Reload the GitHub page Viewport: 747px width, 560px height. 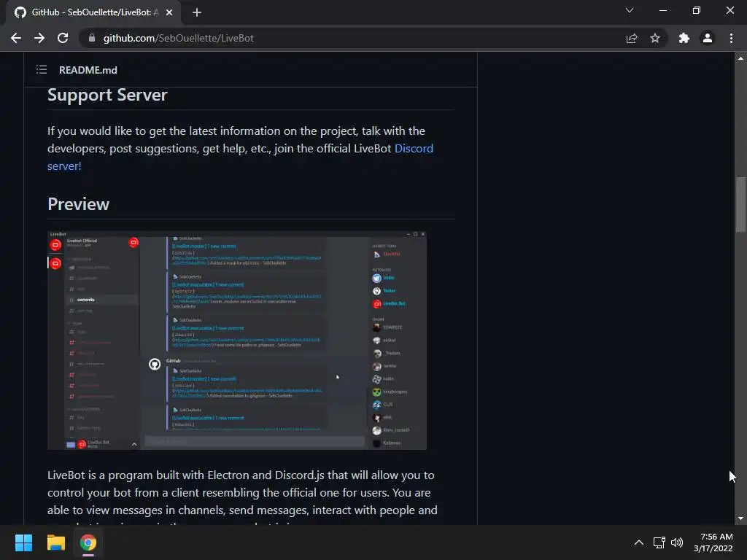pos(63,38)
